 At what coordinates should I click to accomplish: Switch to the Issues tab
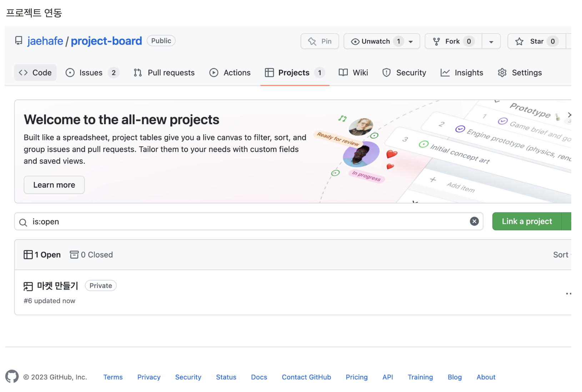92,72
